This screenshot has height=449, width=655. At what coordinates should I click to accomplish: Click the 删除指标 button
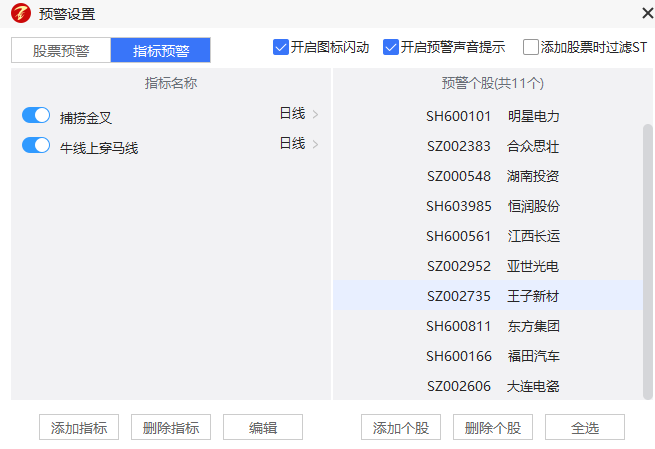[171, 427]
